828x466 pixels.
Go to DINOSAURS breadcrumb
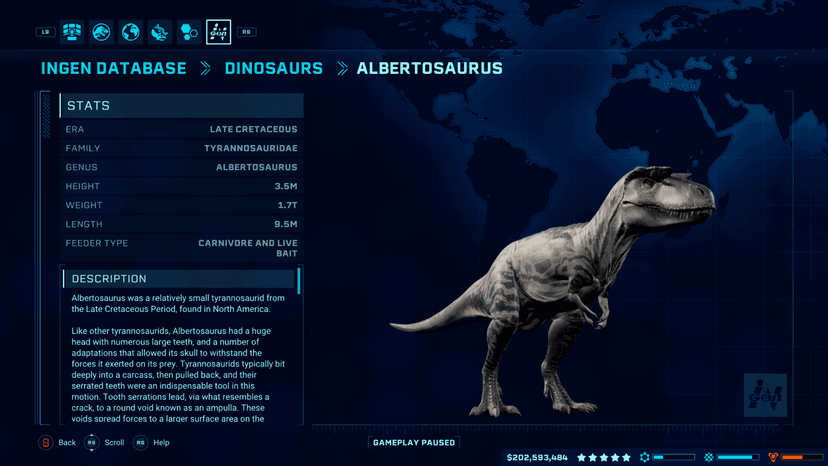274,68
